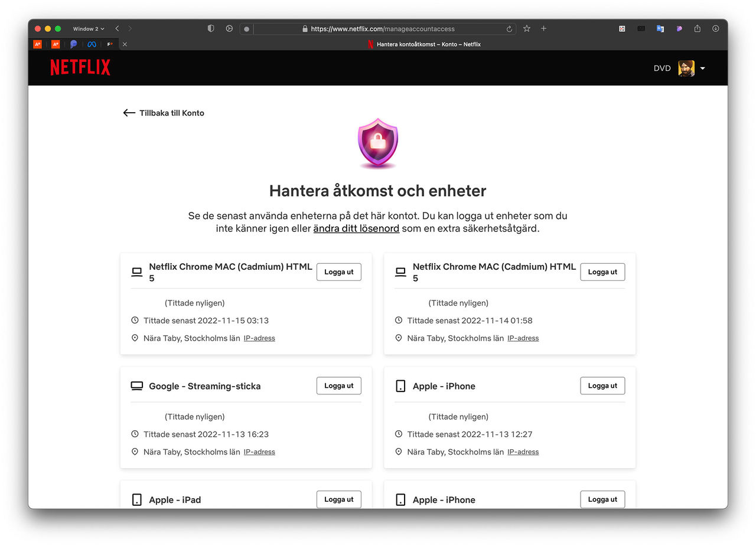Show browser Downloads from the toolbar
Image resolution: width=756 pixels, height=546 pixels.
pos(715,28)
